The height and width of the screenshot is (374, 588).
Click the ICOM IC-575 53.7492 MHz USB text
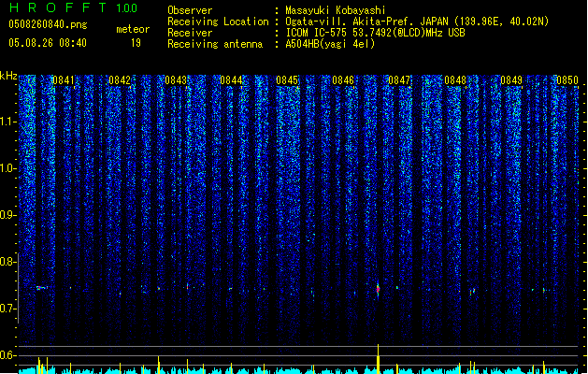tap(375, 33)
